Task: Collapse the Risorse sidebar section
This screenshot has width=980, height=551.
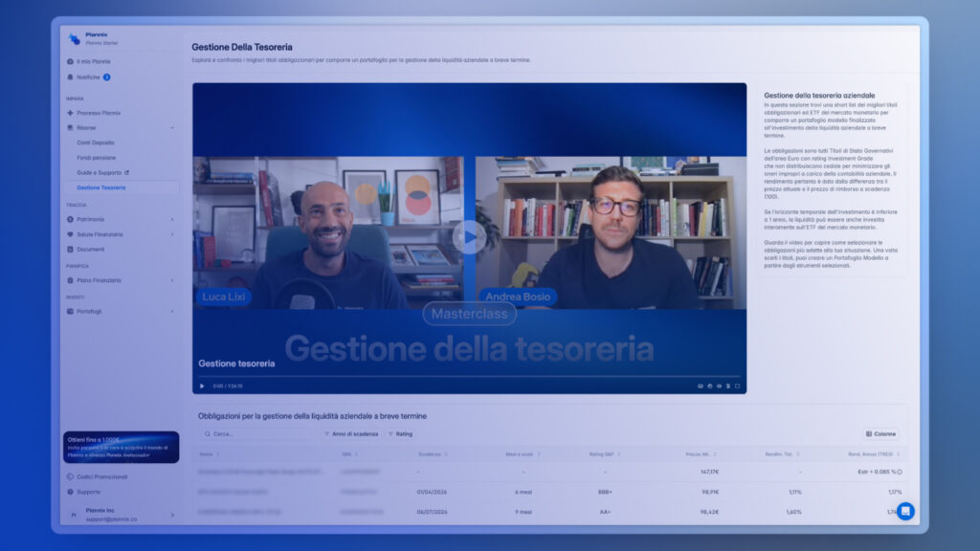Action: point(171,127)
